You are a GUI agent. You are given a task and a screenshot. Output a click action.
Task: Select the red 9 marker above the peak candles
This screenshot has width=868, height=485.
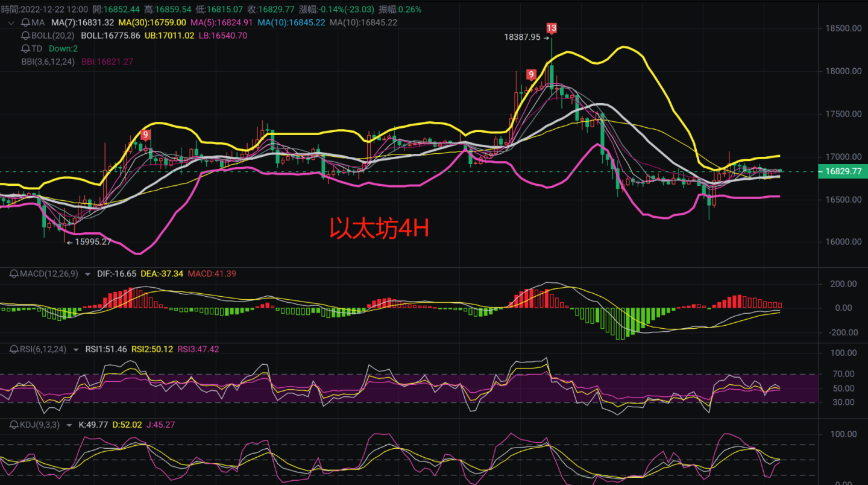coord(531,74)
